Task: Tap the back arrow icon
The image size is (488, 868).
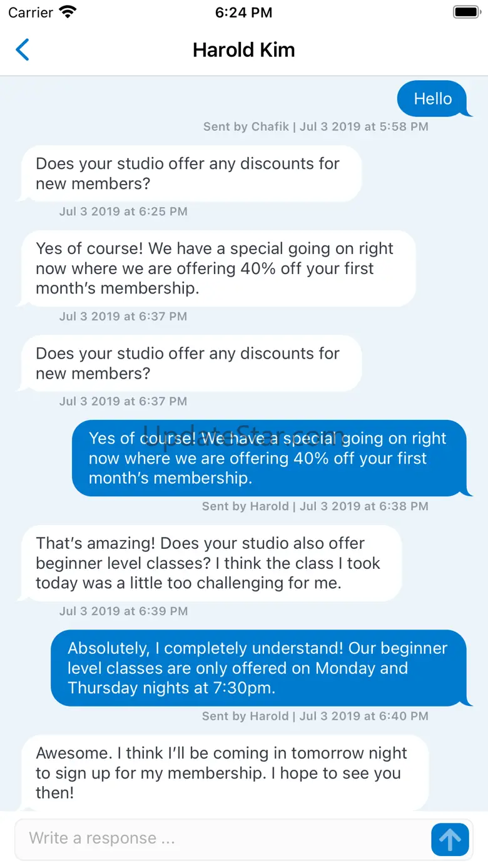Action: click(23, 50)
